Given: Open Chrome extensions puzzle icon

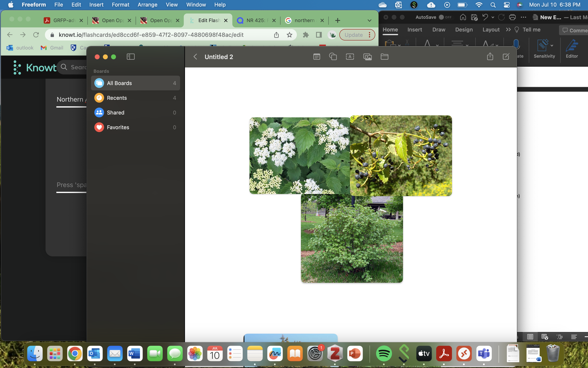Looking at the screenshot, I should point(306,35).
